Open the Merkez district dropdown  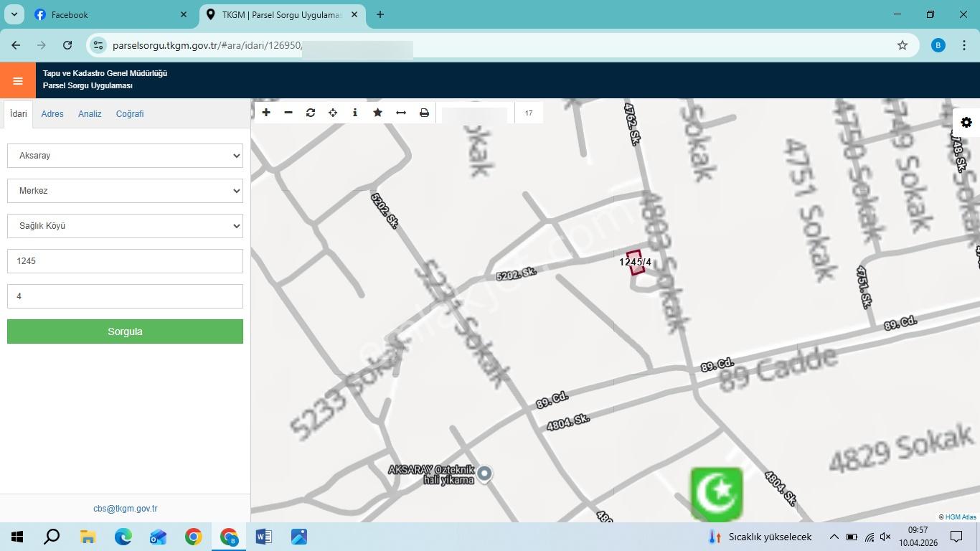125,191
